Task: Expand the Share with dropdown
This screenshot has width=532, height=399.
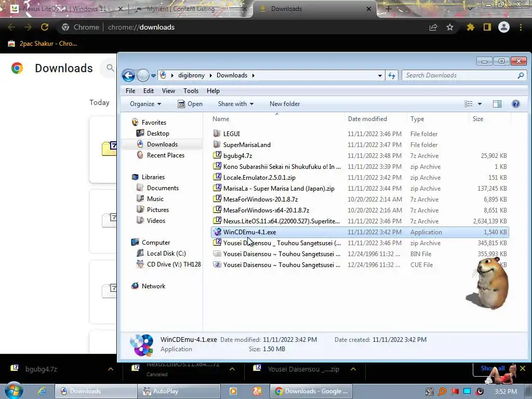Action: 235,104
